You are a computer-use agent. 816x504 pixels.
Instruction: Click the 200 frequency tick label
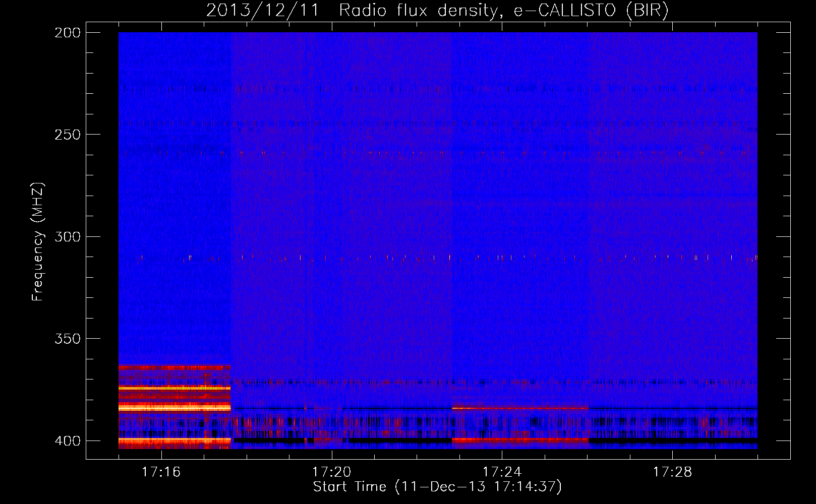[68, 33]
